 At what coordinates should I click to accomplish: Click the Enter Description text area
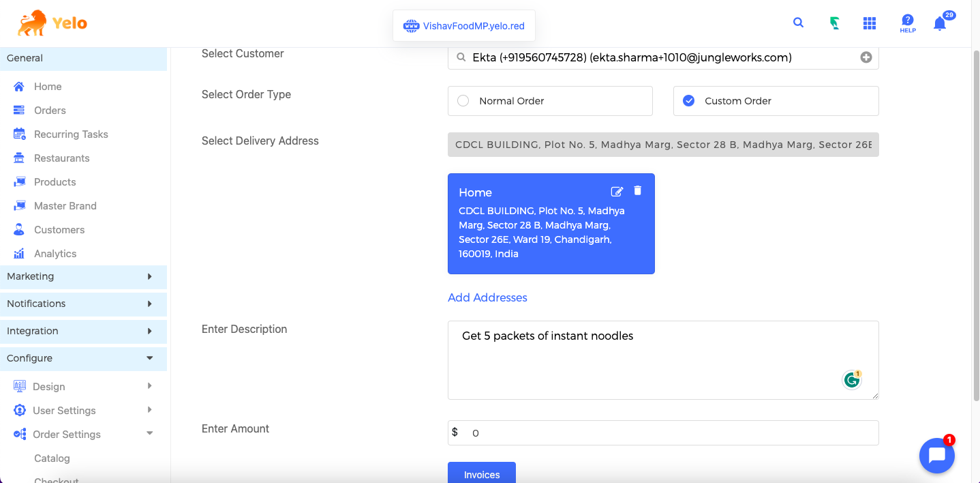(x=663, y=360)
